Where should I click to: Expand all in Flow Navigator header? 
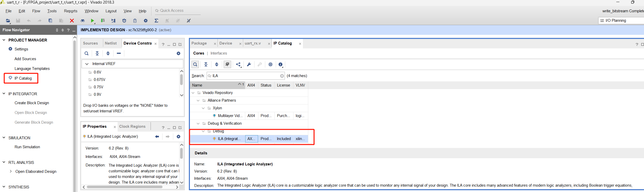[63, 30]
